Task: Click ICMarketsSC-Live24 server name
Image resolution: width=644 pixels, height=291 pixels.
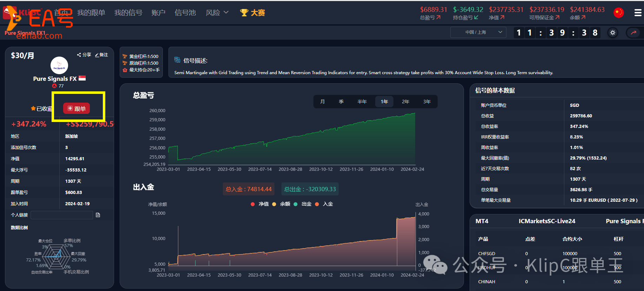Action: click(x=547, y=221)
